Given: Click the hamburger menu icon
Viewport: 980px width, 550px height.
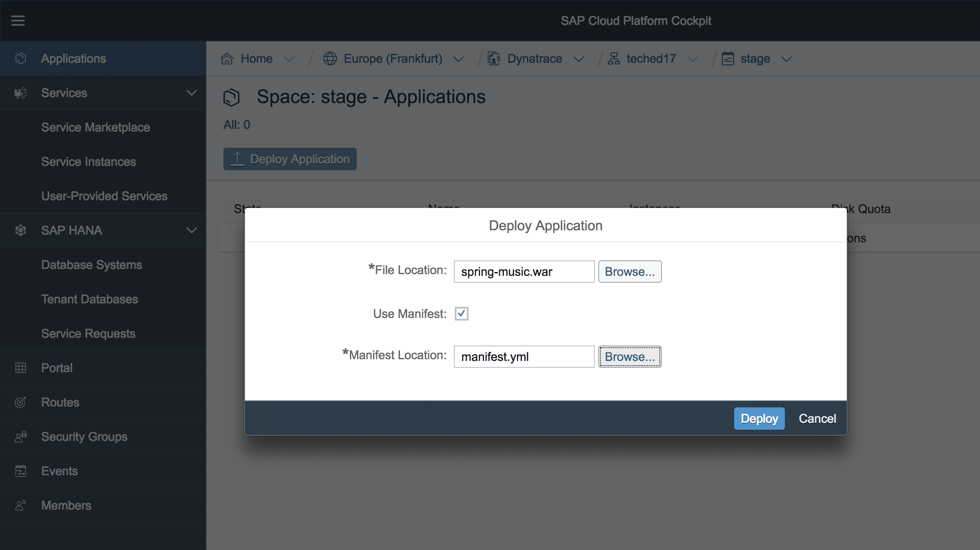Looking at the screenshot, I should point(18,20).
